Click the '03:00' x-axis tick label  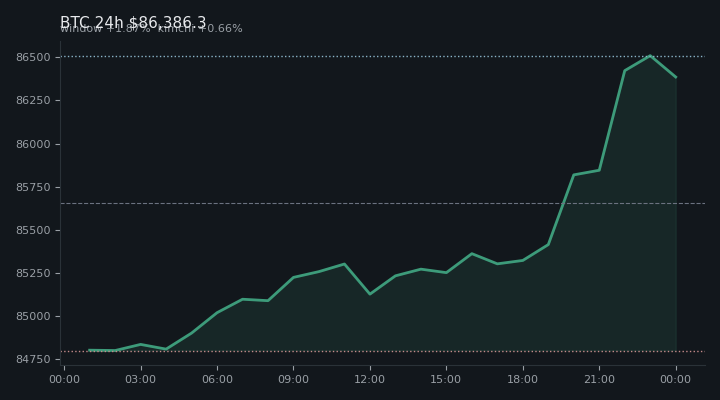coord(141,379)
